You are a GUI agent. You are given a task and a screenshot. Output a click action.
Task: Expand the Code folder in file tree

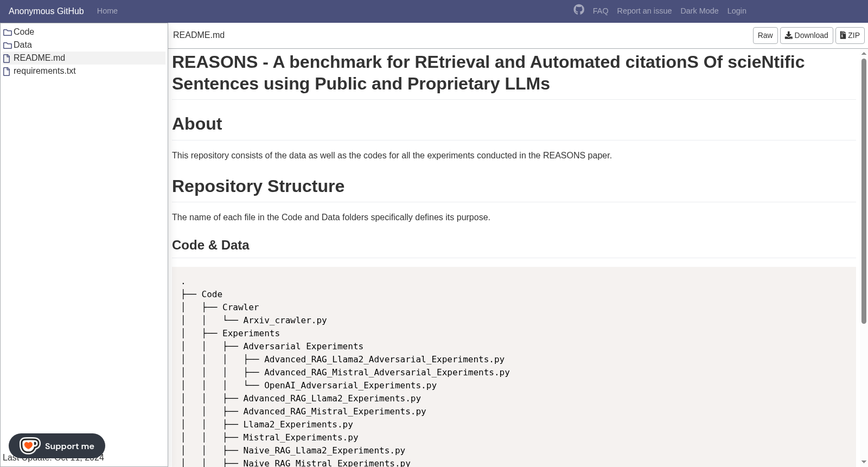point(24,32)
